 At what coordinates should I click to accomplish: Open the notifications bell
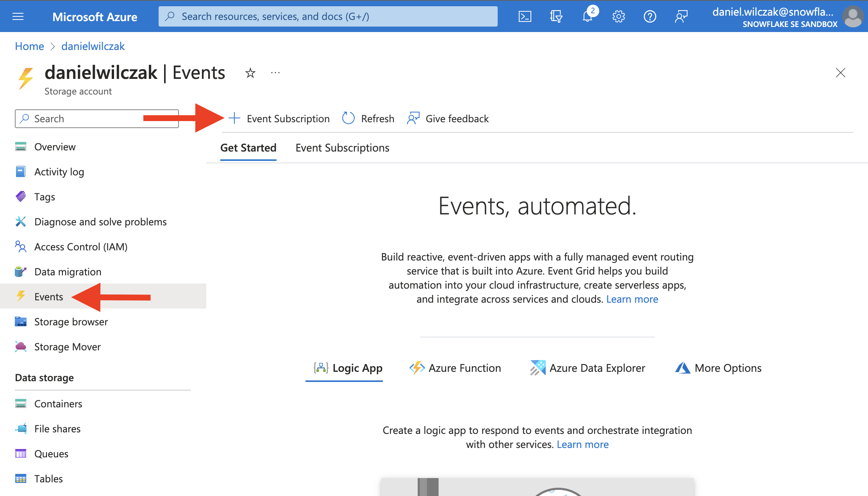(588, 16)
